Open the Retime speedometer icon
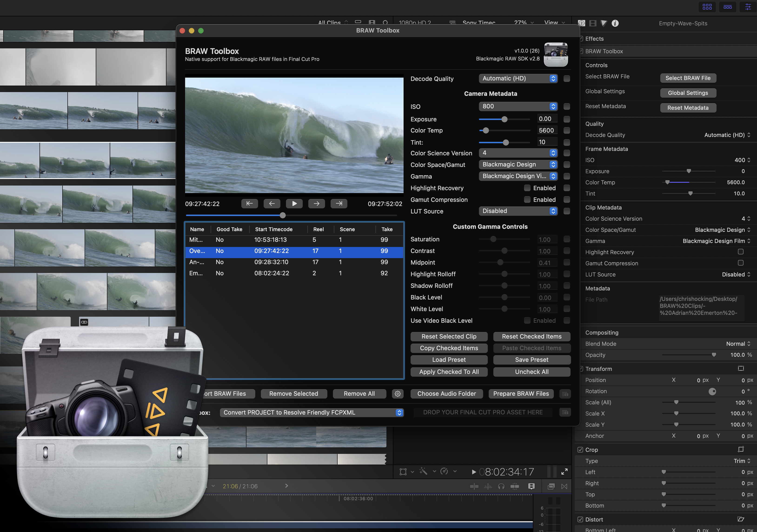 click(444, 472)
